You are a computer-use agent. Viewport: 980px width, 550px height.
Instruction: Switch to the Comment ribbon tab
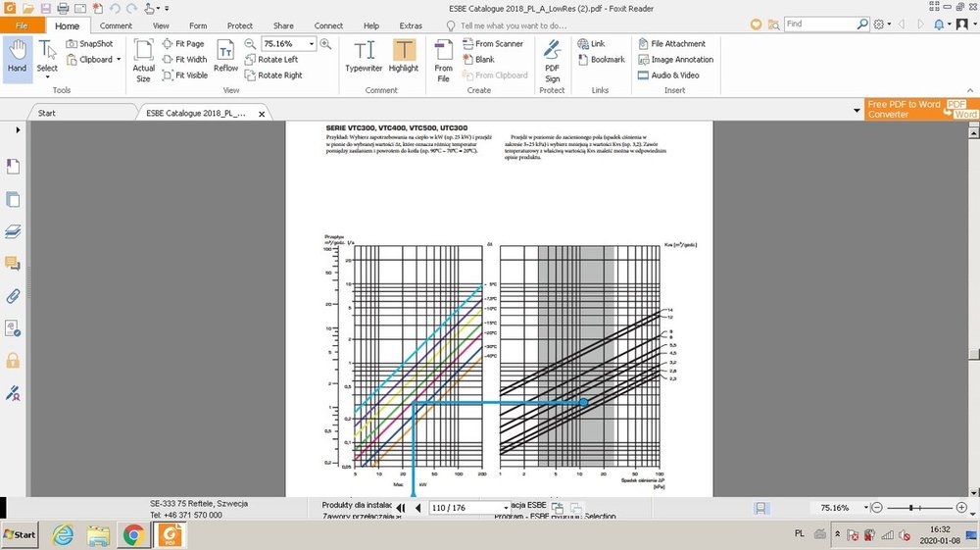116,25
